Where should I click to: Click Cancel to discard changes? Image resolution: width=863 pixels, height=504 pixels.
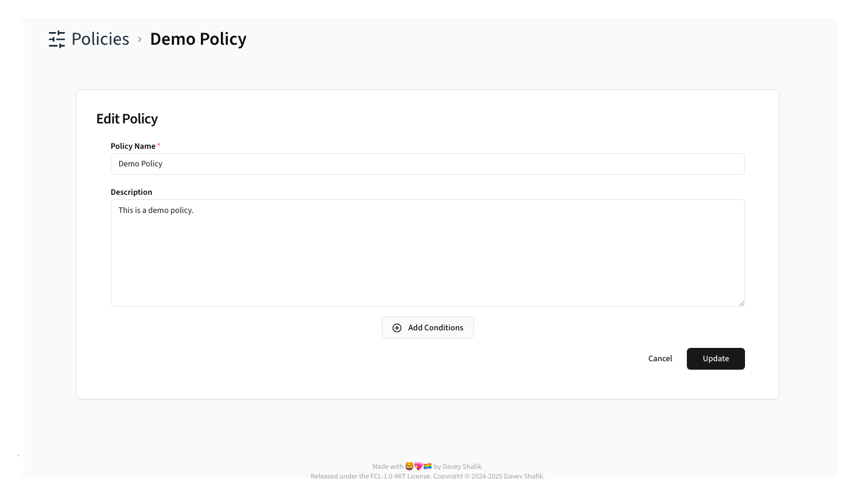[x=660, y=358]
